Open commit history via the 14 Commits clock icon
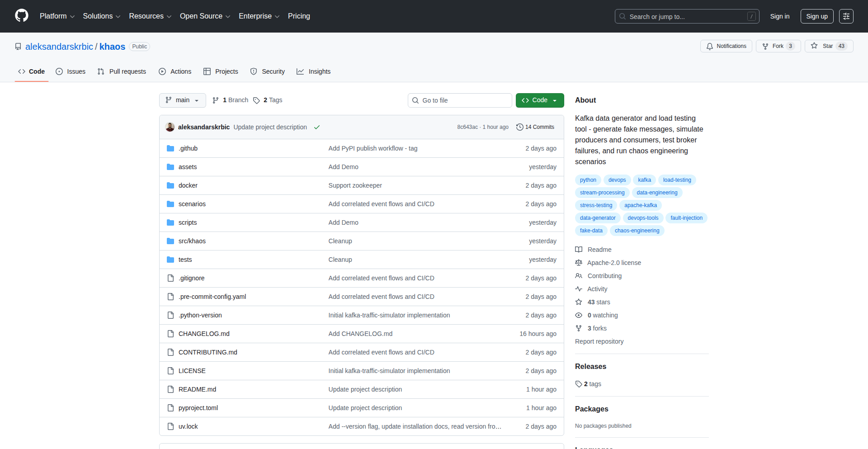The width and height of the screenshot is (868, 449). coord(519,127)
